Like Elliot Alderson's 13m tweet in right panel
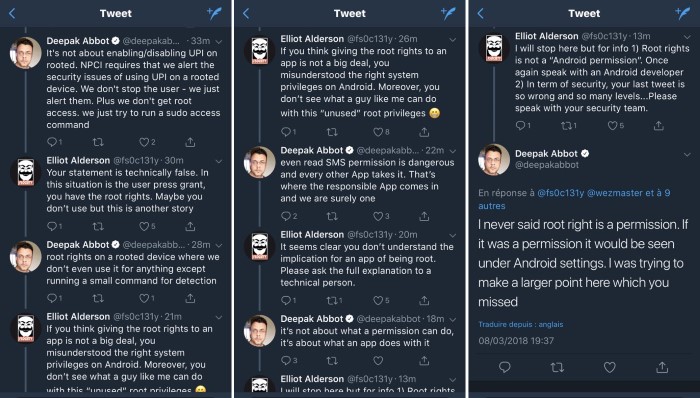700x398 pixels. [x=615, y=126]
